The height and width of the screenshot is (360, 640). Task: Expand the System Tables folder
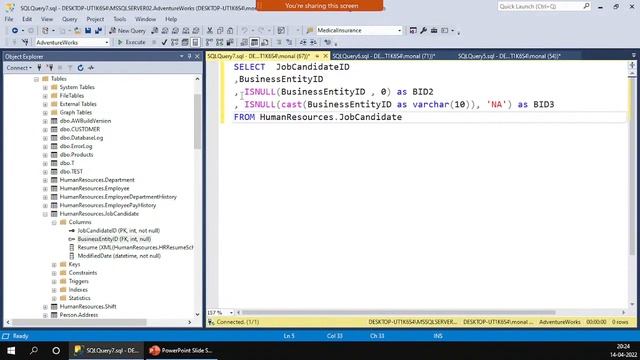pyautogui.click(x=45, y=87)
